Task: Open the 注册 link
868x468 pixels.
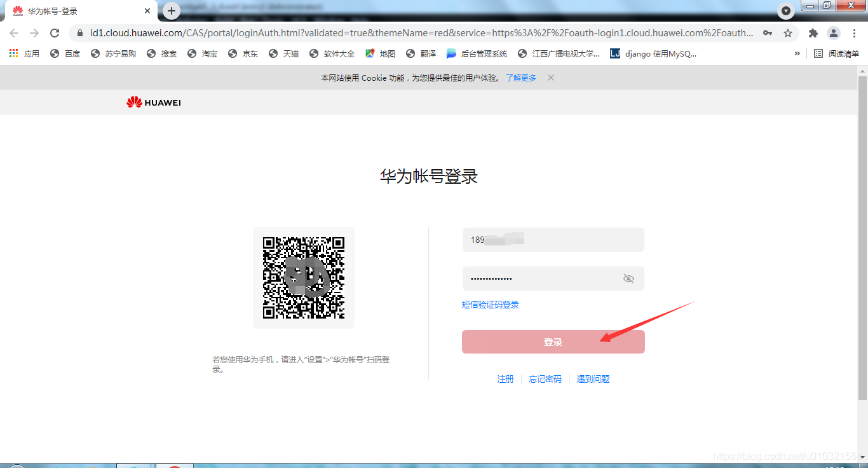Action: [x=506, y=379]
